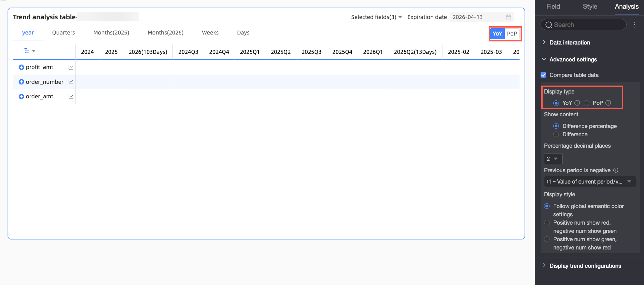Choose Follow global semantic color settings
644x285 pixels.
click(x=547, y=206)
